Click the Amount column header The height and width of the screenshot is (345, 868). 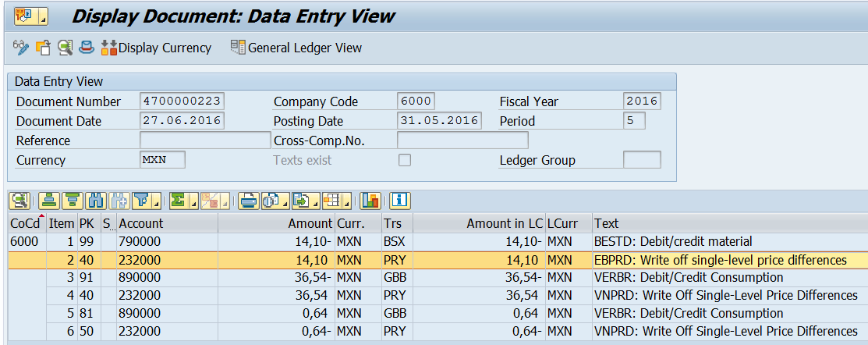(x=277, y=223)
